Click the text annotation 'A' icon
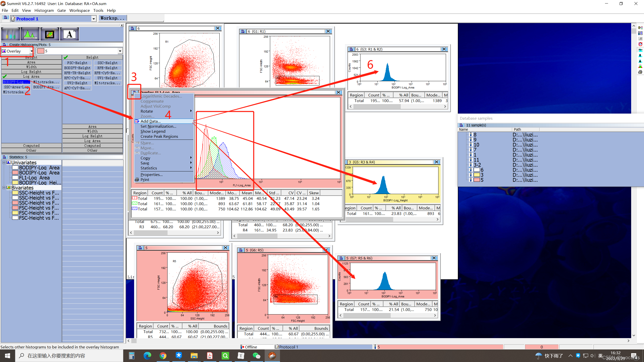Image resolution: width=644 pixels, height=362 pixels. 69,34
